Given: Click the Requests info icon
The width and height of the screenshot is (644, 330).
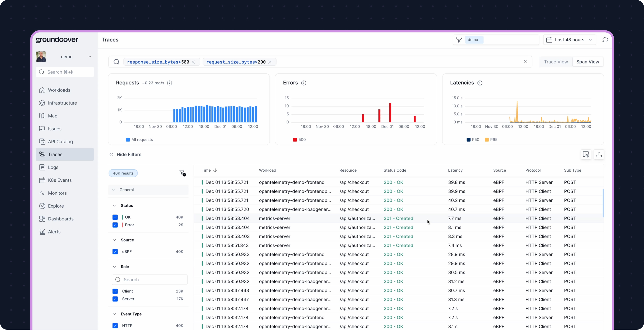Looking at the screenshot, I should click(x=169, y=83).
